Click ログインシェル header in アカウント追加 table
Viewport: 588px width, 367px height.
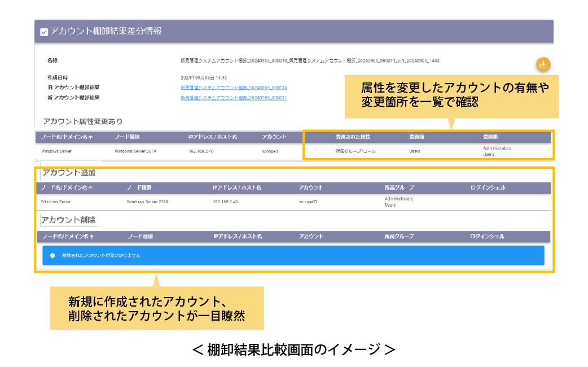point(488,187)
